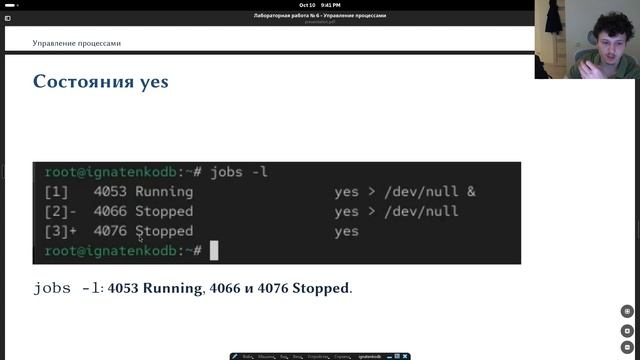Open the Oct 10 9:41 PM clock menu
Viewport: 640px width, 360px height.
pyautogui.click(x=320, y=5)
